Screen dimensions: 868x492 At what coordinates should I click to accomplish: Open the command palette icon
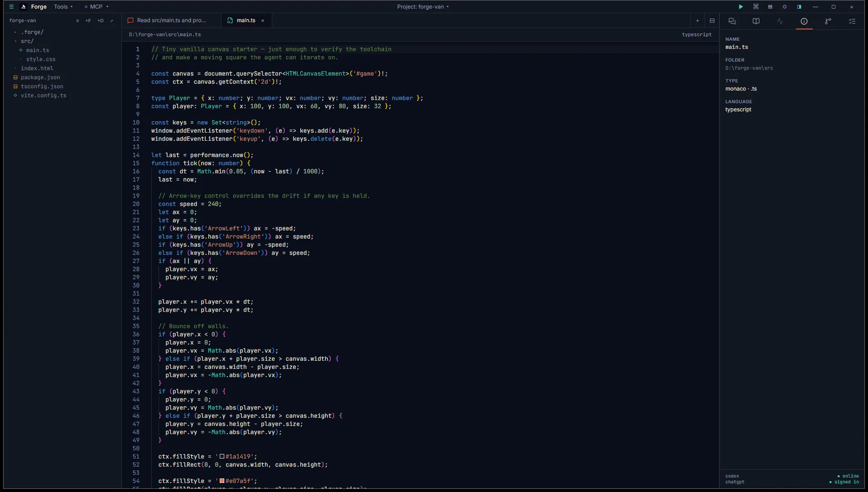756,7
